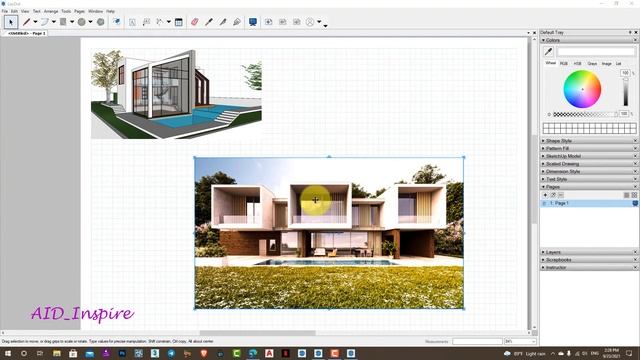Add a new page in Pages panel

(x=545, y=195)
